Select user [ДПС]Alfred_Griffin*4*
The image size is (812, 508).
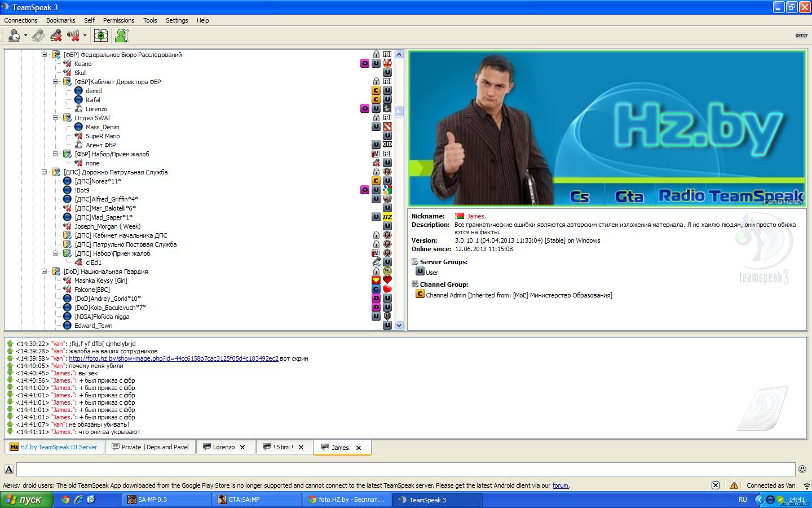[106, 199]
